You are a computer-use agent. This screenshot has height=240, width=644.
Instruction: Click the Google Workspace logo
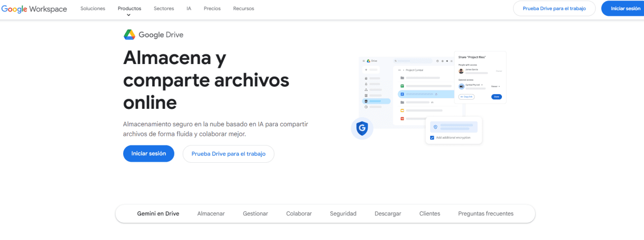34,9
